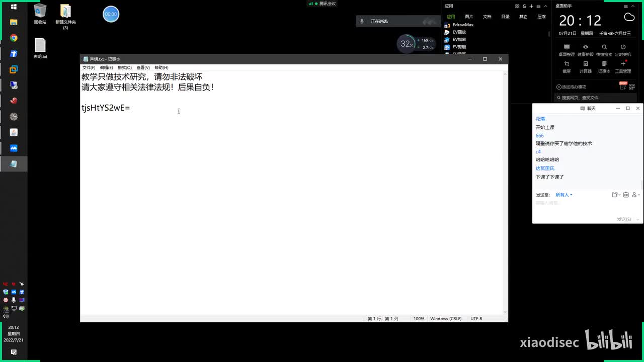The image size is (644, 362).
Task: Open 工具管理 tool manager
Action: tap(623, 67)
